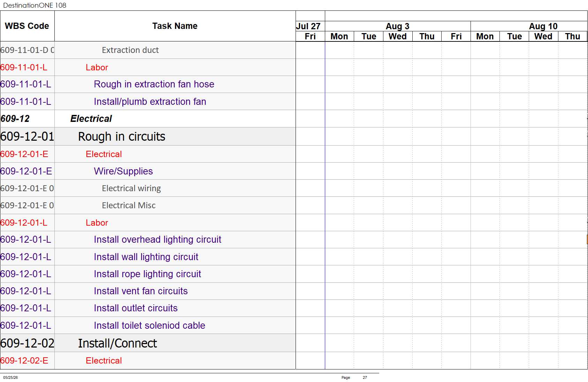The image size is (588, 382).
Task: Select the bold italic Electrical section name
Action: coord(91,119)
